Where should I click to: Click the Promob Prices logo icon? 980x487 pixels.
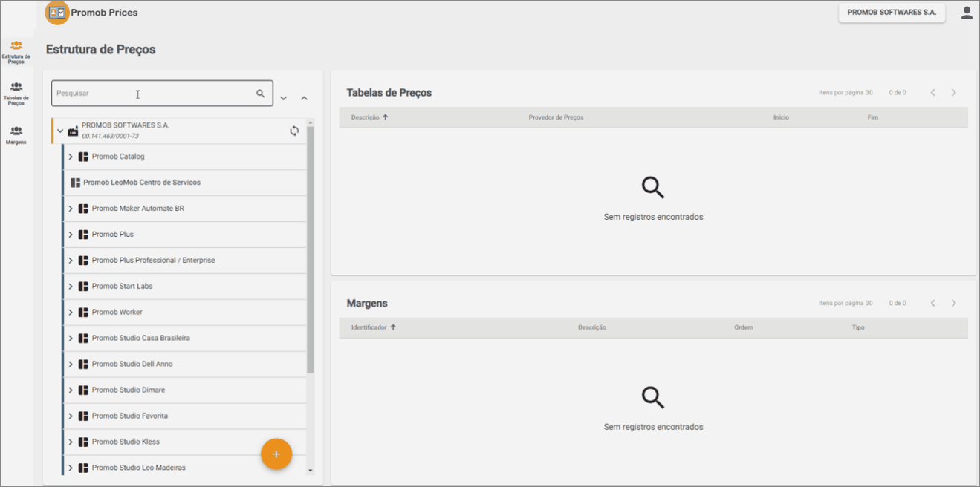pos(57,13)
